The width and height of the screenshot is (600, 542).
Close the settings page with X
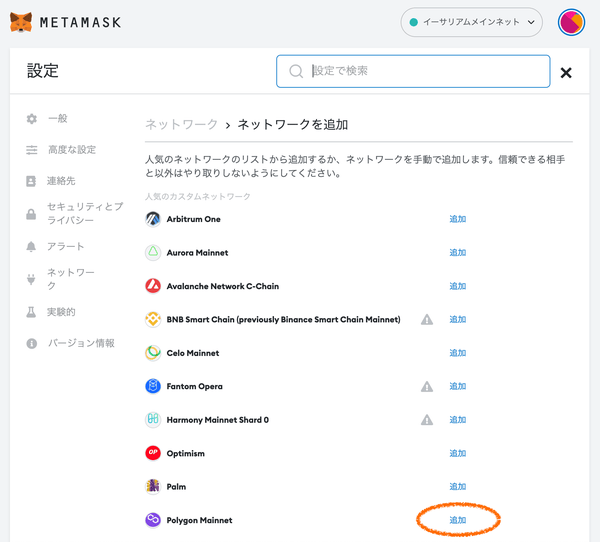566,73
